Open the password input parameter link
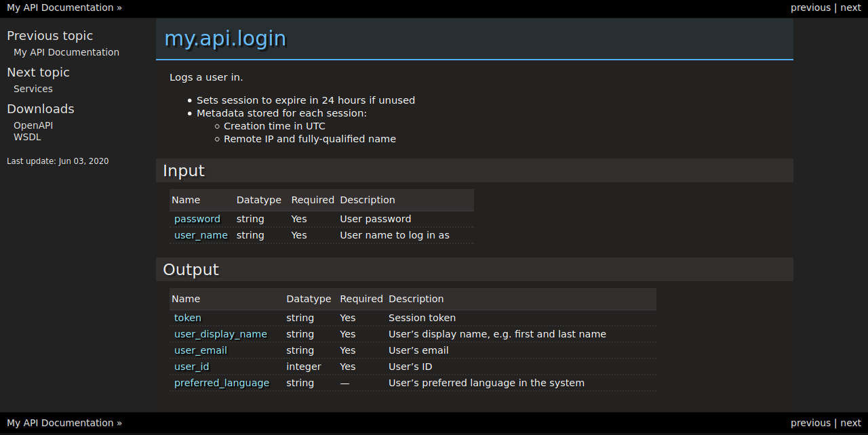 (197, 219)
